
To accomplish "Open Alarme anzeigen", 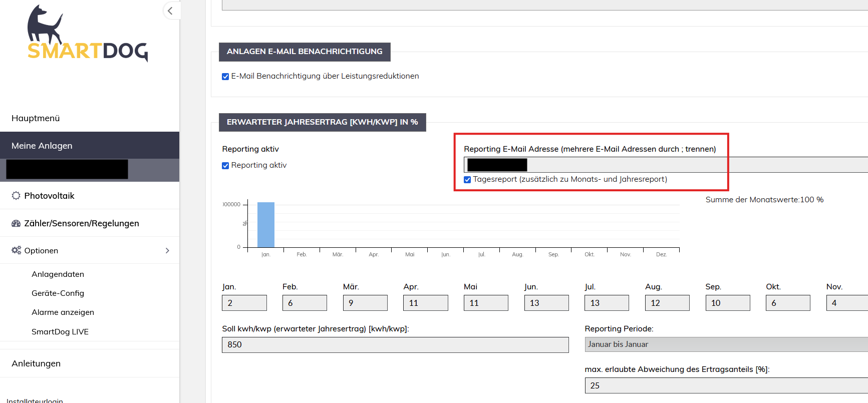I will (x=63, y=312).
